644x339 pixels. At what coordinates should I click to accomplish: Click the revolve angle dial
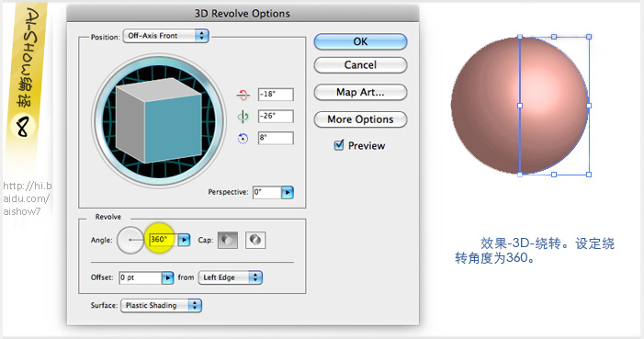click(130, 240)
